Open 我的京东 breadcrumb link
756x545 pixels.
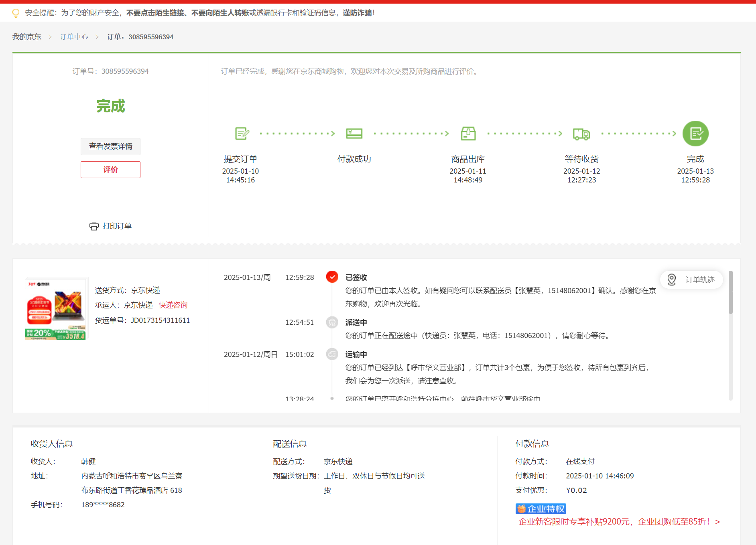point(27,37)
